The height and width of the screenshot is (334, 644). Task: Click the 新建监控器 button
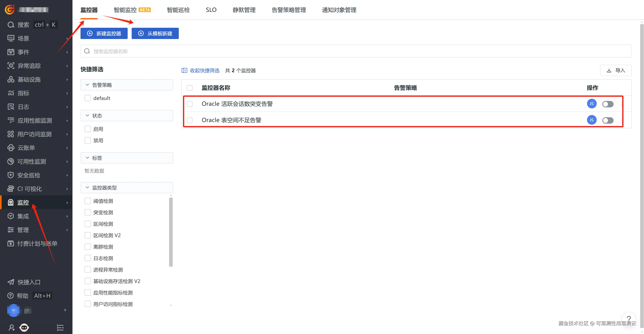click(x=104, y=33)
